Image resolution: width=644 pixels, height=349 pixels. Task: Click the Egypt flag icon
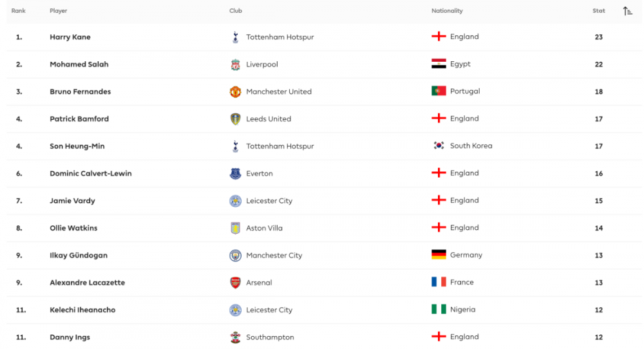[439, 64]
